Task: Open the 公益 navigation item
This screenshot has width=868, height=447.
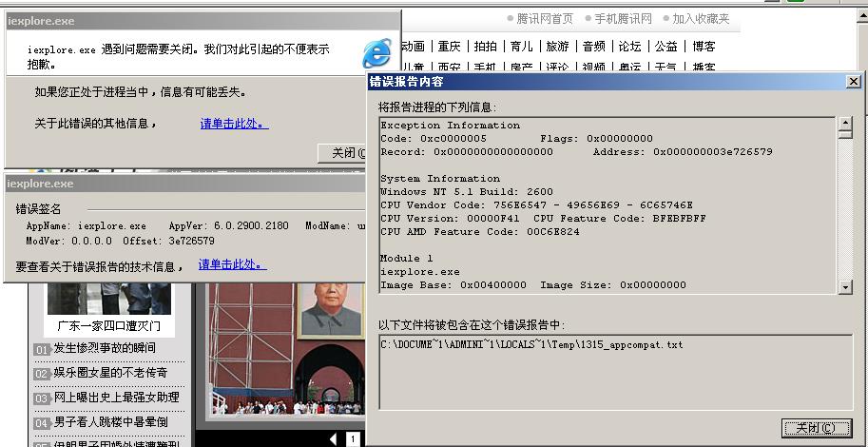Action: point(665,46)
